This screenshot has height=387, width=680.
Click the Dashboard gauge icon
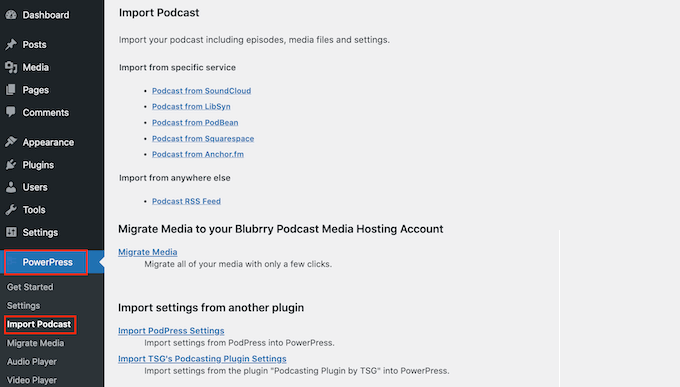(x=11, y=15)
